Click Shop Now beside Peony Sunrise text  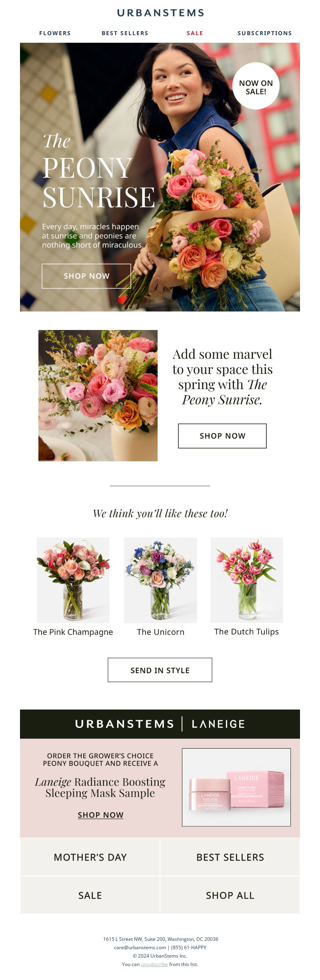pyautogui.click(x=222, y=436)
